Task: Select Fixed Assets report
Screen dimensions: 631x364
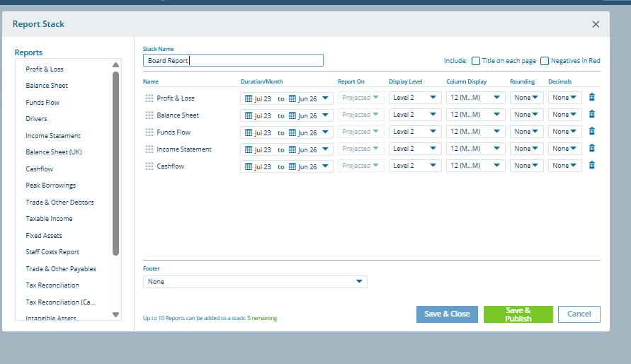Action: pyautogui.click(x=44, y=236)
